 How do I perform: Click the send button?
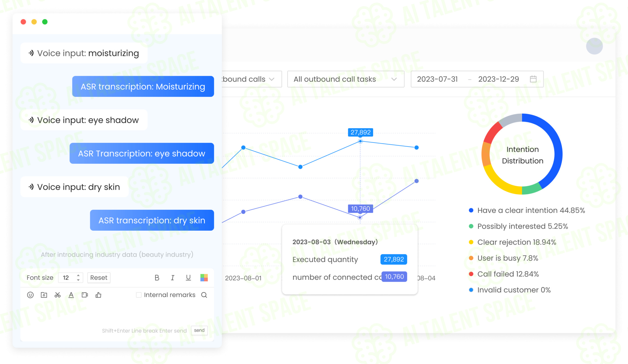point(199,330)
